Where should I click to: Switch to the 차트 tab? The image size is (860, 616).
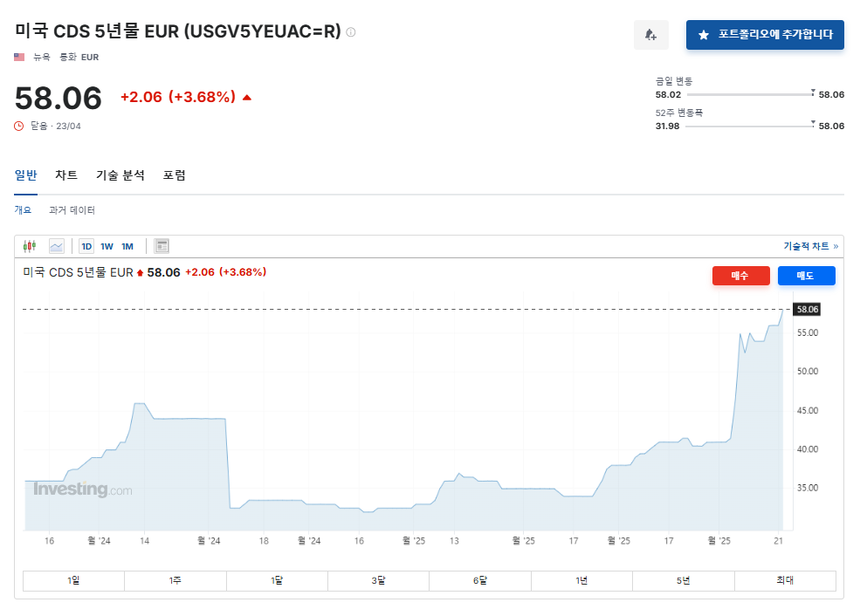[x=66, y=175]
